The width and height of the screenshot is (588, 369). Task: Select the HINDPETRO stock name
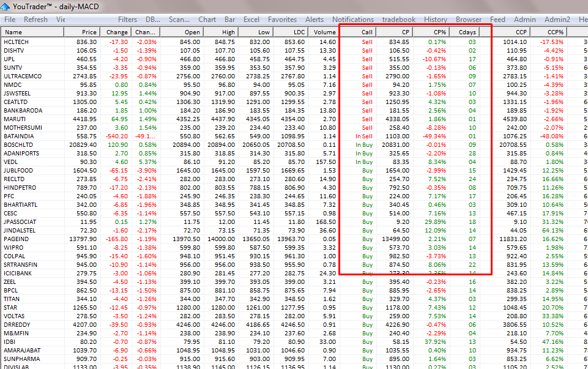tap(20, 188)
